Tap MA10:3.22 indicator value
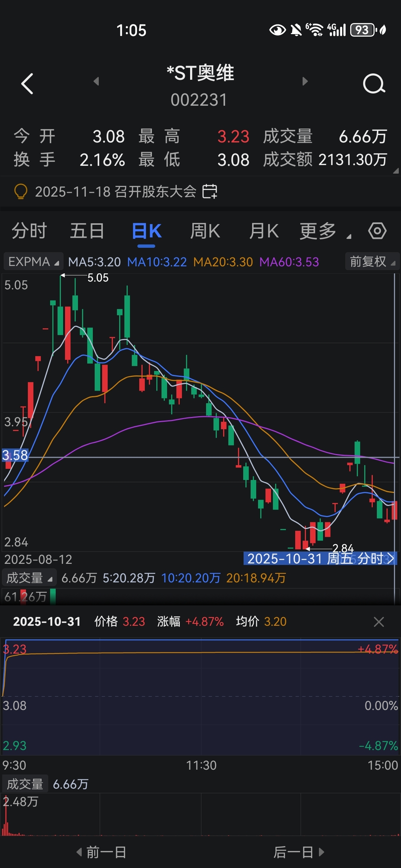This screenshot has height=868, width=401. tap(157, 262)
